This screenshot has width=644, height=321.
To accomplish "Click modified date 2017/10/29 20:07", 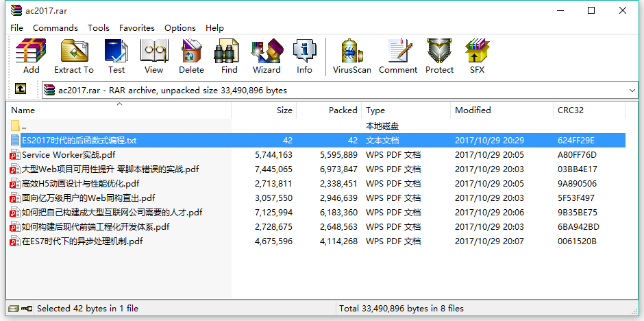I will point(489,241).
